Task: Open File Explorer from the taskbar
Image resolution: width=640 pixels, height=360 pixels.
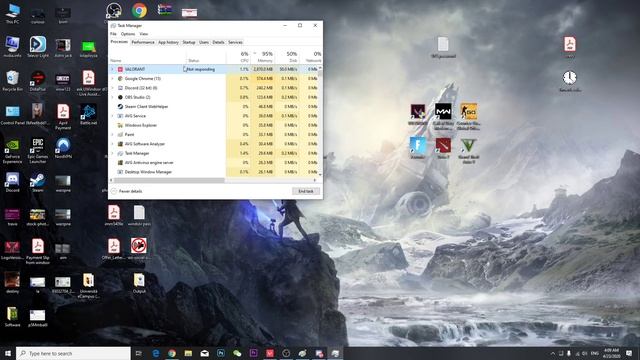Action: coord(188,353)
